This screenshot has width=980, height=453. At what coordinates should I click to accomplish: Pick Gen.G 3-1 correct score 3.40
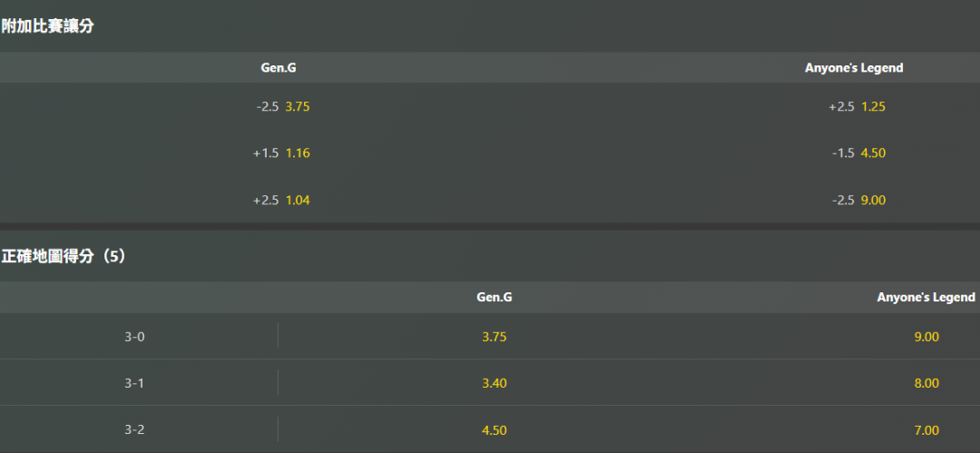[x=495, y=383]
